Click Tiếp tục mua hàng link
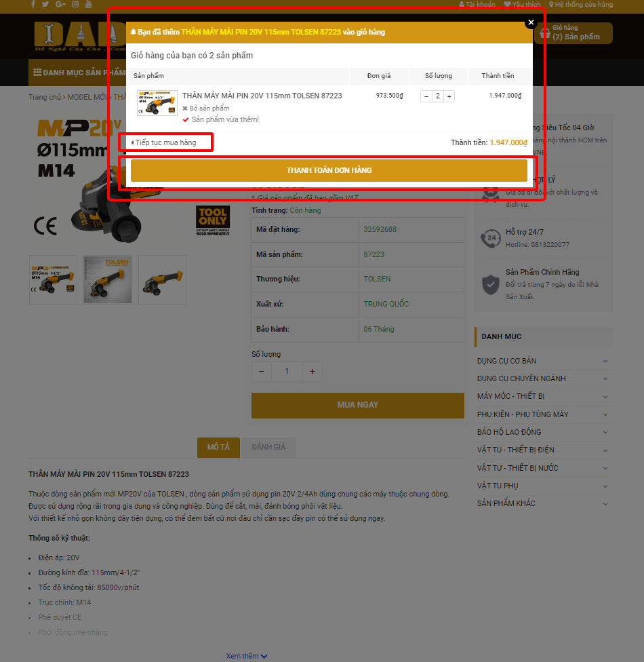The image size is (644, 662). [163, 142]
